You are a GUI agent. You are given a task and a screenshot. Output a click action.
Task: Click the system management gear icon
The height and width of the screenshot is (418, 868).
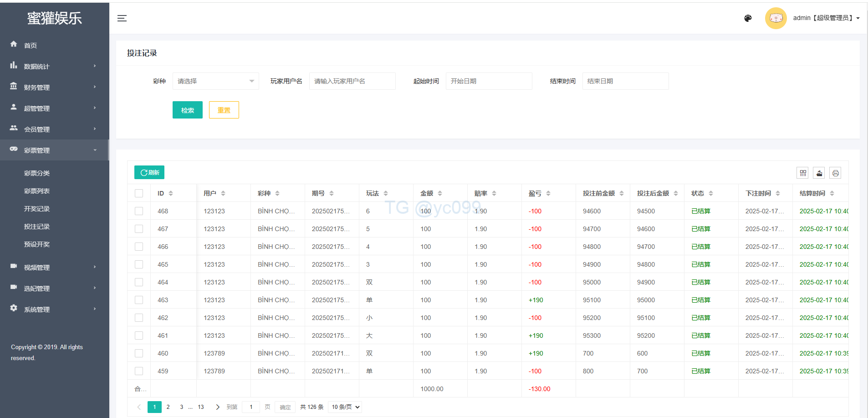tap(14, 308)
